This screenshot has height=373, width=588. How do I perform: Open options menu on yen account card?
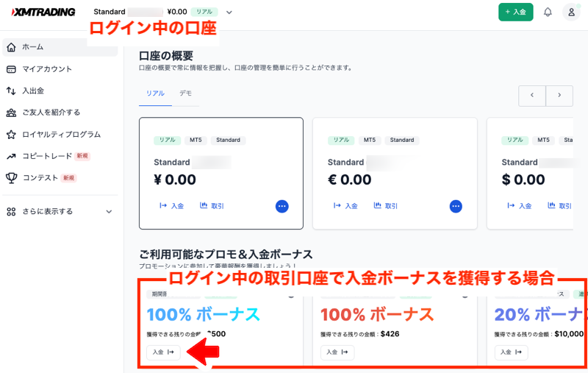pos(282,206)
